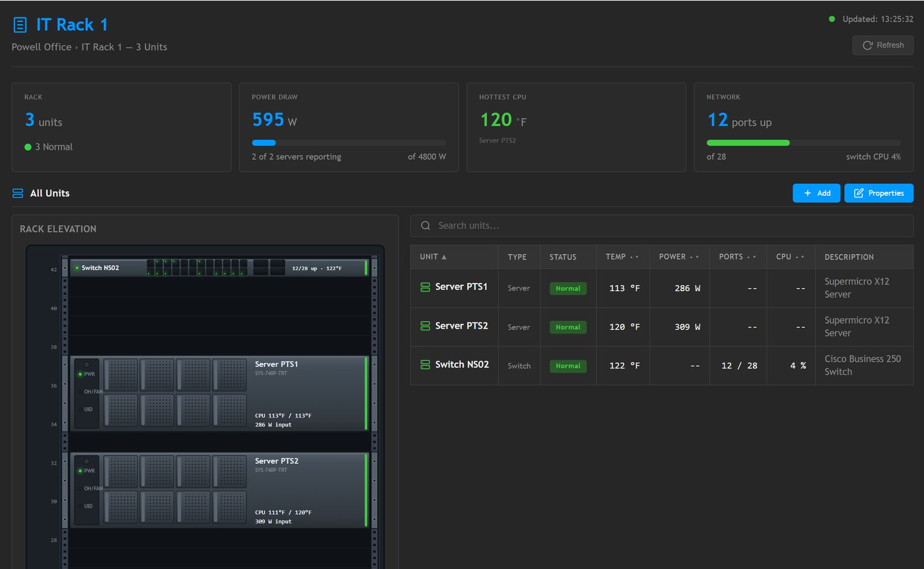
Task: Click the Search units field
Action: tap(661, 226)
